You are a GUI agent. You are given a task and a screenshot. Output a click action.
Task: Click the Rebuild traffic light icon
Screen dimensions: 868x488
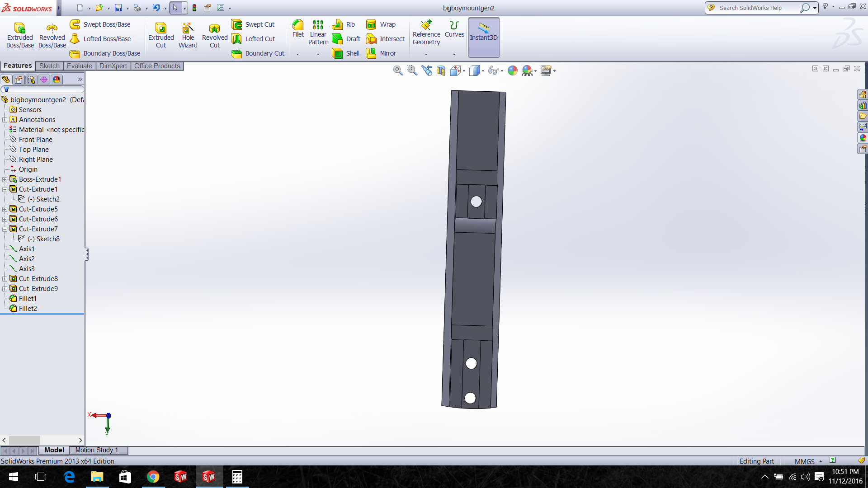coord(194,8)
